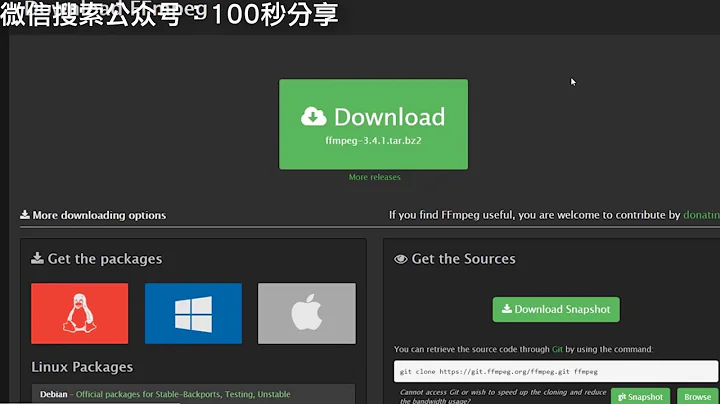Open the More releases link
The width and height of the screenshot is (720, 404).
[374, 177]
